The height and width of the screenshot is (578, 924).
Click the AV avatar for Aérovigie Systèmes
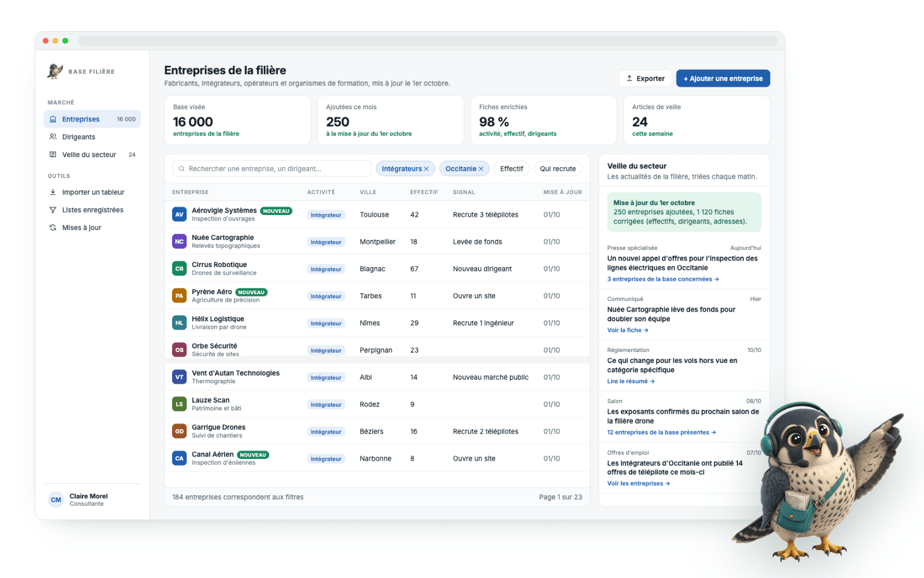coord(180,214)
